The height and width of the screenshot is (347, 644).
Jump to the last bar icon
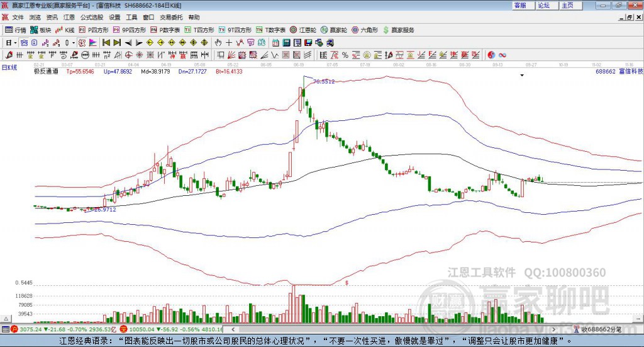(x=117, y=43)
